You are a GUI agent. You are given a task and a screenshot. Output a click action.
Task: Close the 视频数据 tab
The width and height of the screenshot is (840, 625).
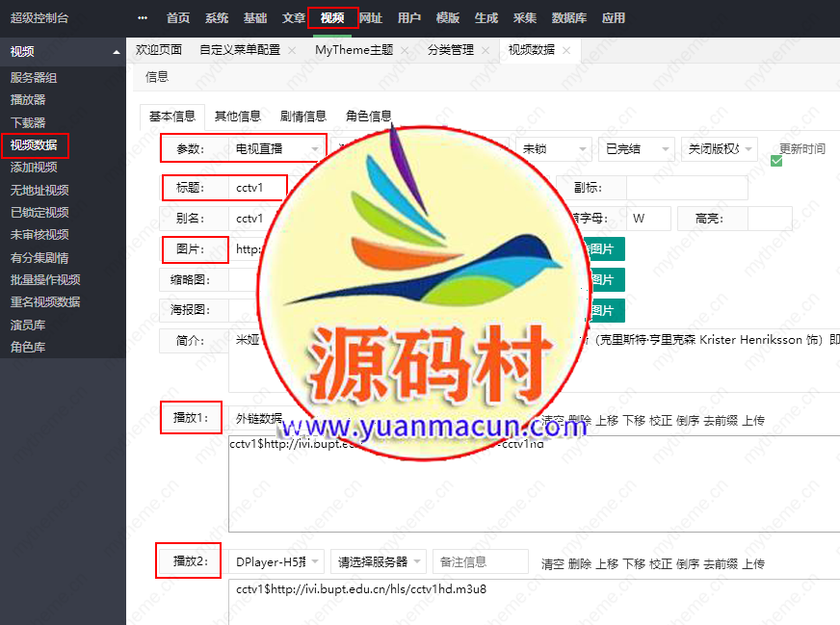click(x=566, y=51)
